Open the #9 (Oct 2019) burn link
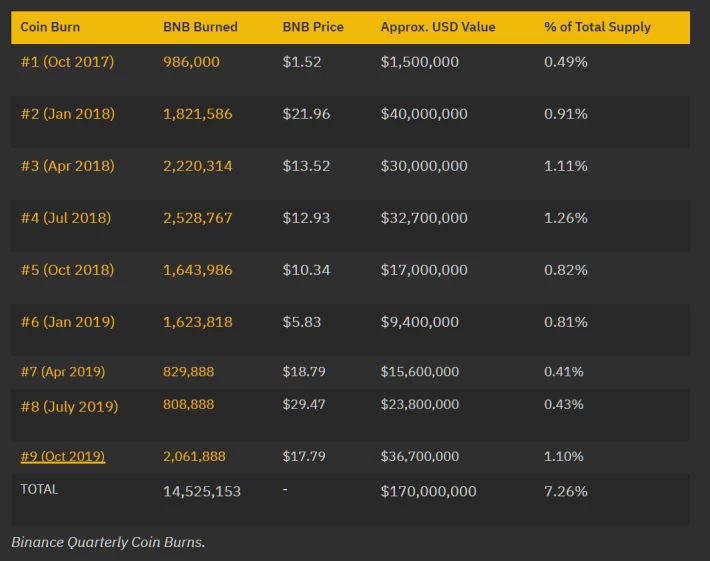The width and height of the screenshot is (710, 561). [x=63, y=456]
